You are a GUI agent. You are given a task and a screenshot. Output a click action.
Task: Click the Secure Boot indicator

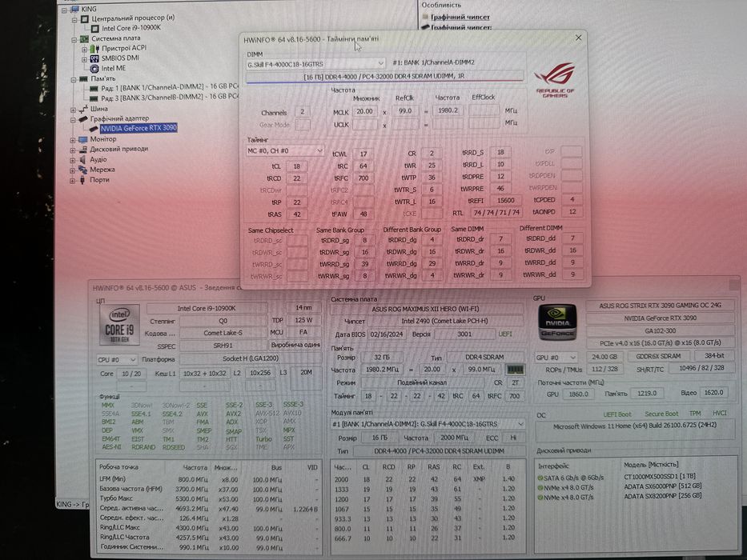click(x=661, y=414)
